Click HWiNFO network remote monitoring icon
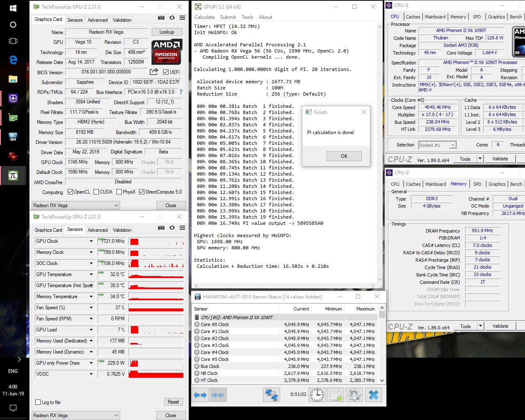The width and height of the screenshot is (525, 420). 272,395
